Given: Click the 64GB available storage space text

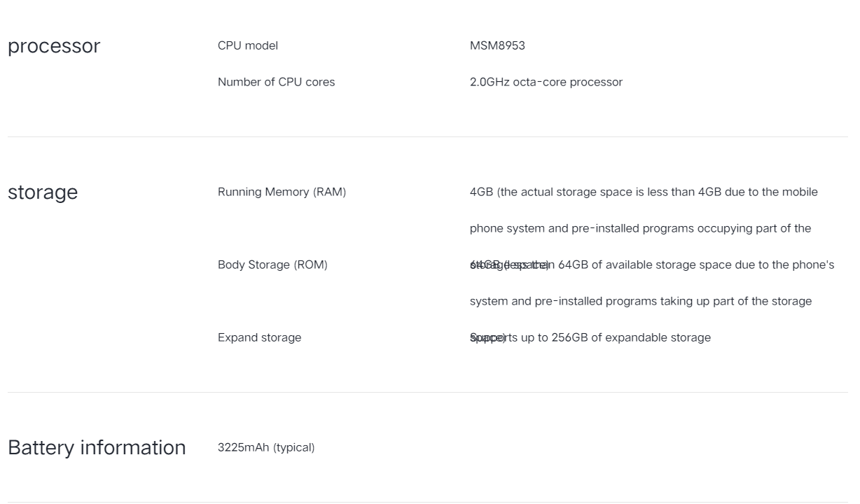Looking at the screenshot, I should pyautogui.click(x=652, y=265).
